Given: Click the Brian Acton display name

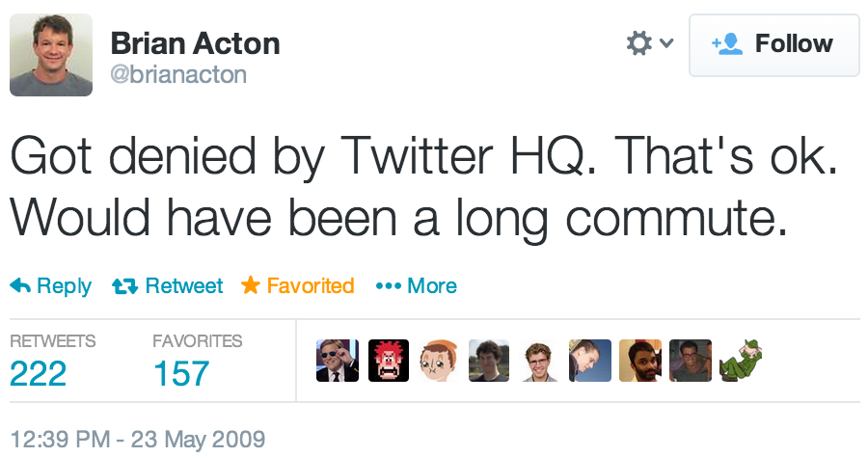Looking at the screenshot, I should click(195, 43).
